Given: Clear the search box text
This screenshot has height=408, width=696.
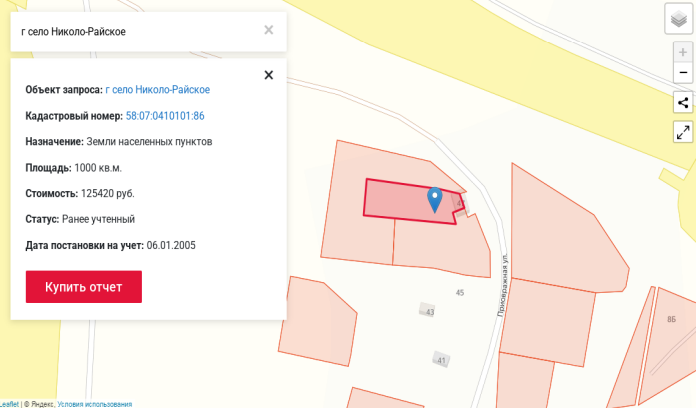Looking at the screenshot, I should [268, 30].
